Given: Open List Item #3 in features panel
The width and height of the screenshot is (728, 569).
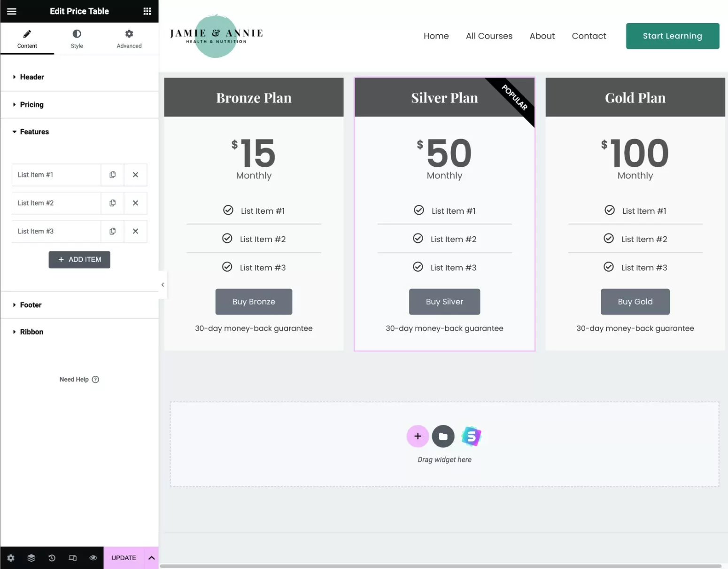Looking at the screenshot, I should click(x=56, y=231).
